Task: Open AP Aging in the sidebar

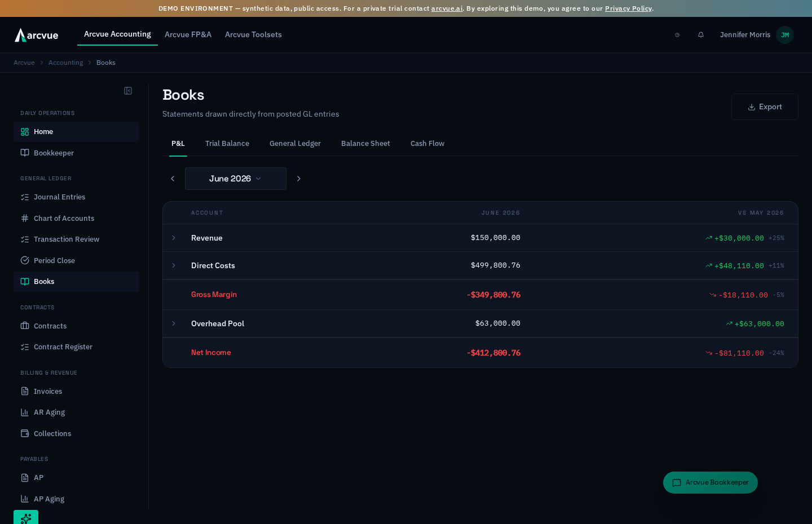Action: click(76, 499)
